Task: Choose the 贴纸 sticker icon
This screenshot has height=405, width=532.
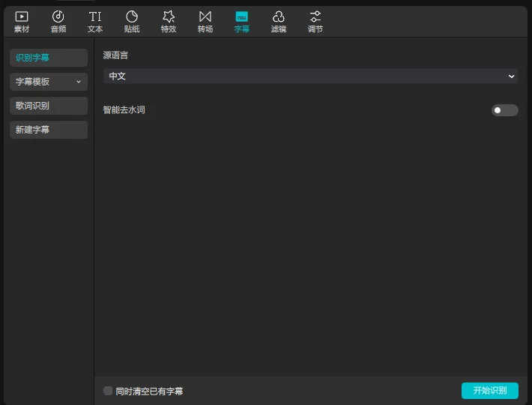Action: [132, 16]
